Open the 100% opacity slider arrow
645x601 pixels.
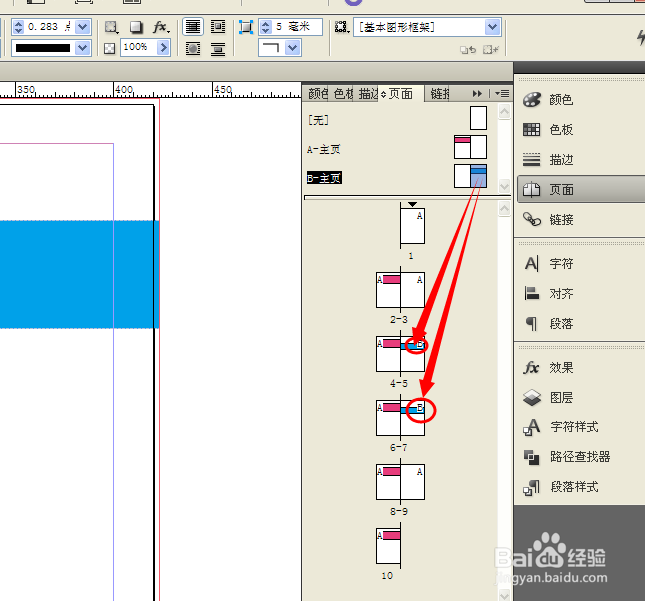pos(163,48)
